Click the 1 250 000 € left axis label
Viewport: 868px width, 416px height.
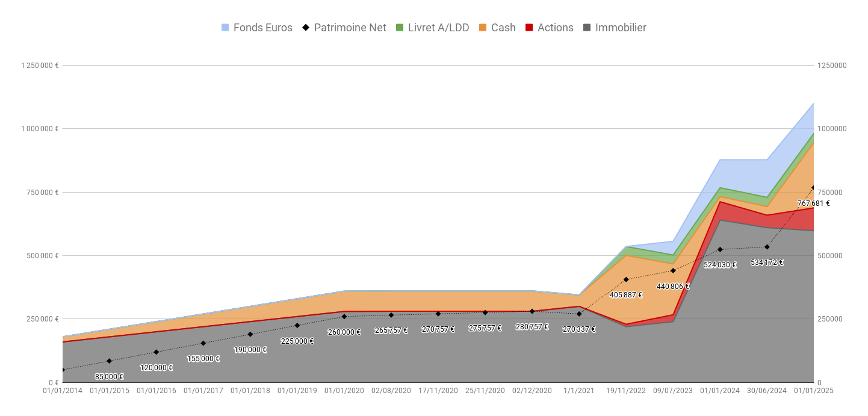[x=40, y=66]
